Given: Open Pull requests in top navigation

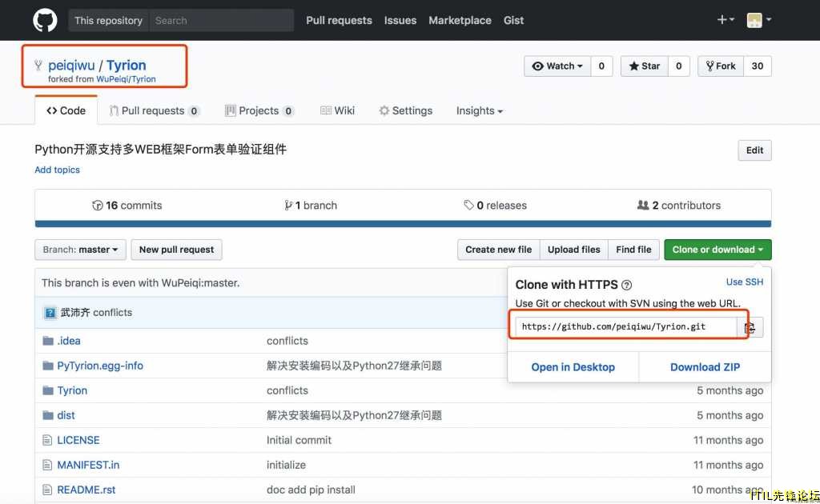Looking at the screenshot, I should 339,20.
